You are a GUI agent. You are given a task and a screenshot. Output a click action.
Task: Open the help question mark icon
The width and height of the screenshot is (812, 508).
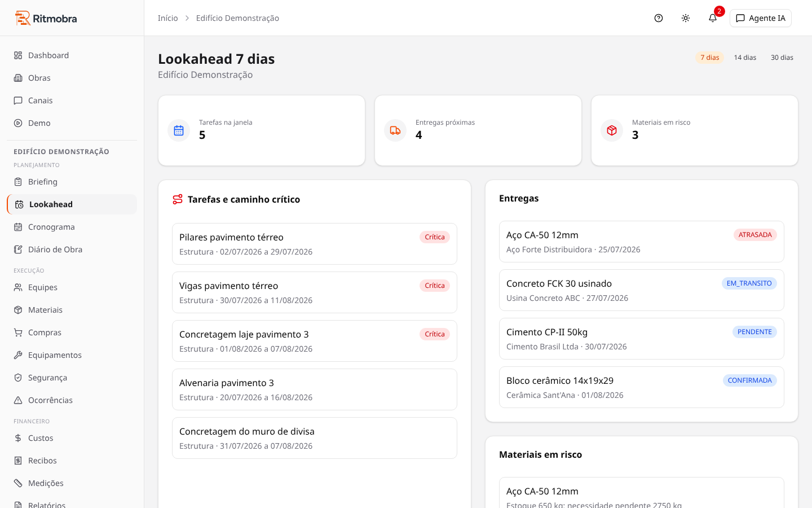(658, 18)
